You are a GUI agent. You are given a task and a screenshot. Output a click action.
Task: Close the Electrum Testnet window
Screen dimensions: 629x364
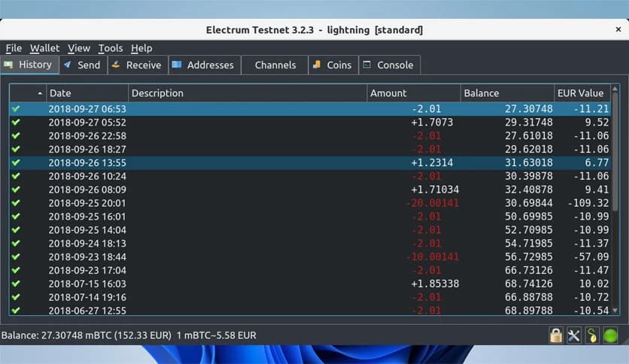point(618,29)
